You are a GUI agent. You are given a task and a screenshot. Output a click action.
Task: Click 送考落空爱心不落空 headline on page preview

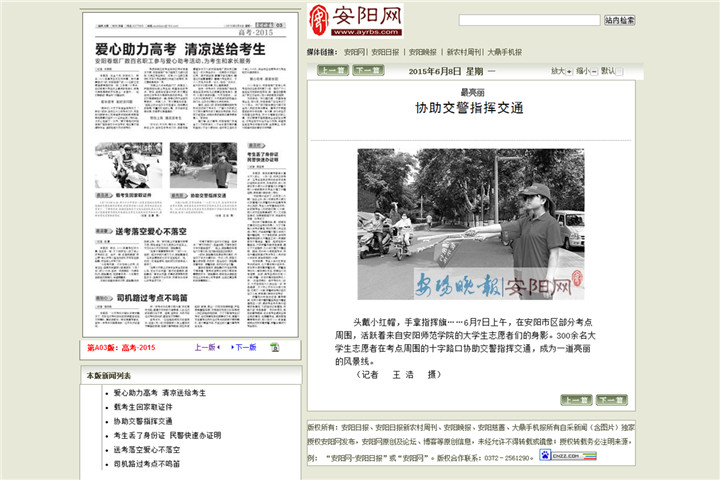pos(151,232)
